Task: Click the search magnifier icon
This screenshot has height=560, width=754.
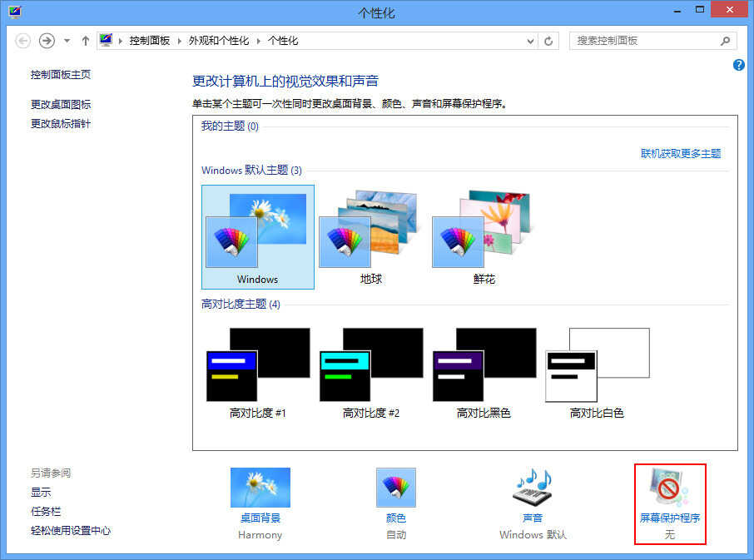Action: pos(726,41)
